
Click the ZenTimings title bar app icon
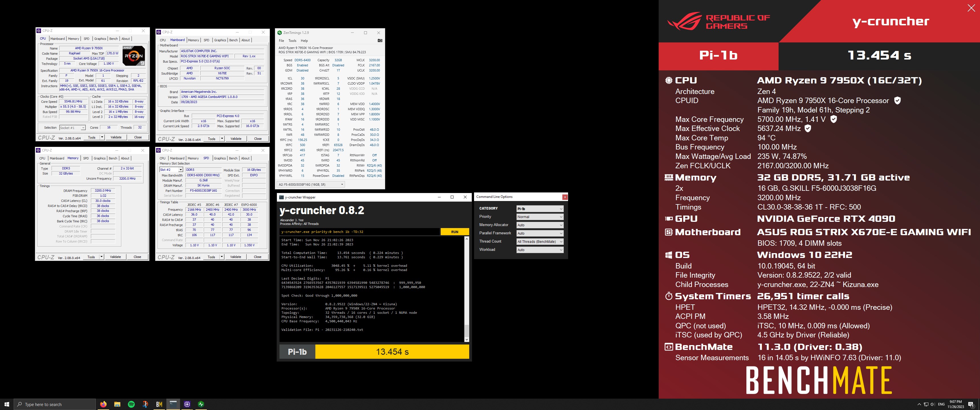click(280, 33)
